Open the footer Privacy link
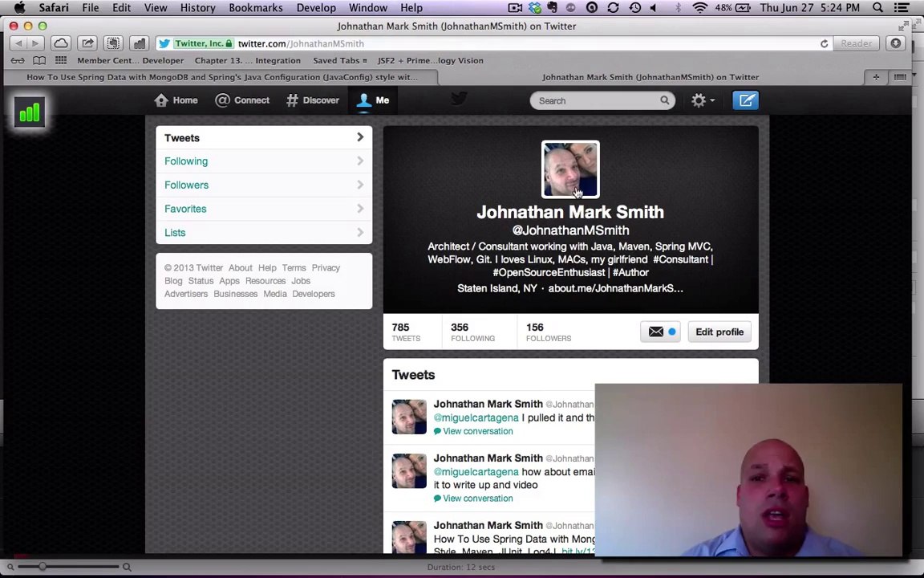 tap(326, 268)
